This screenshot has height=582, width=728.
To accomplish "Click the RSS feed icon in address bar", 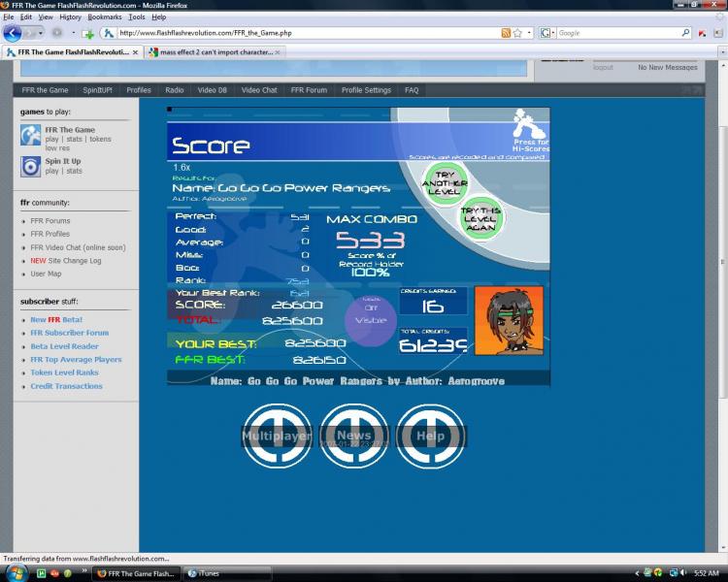I will [x=506, y=33].
